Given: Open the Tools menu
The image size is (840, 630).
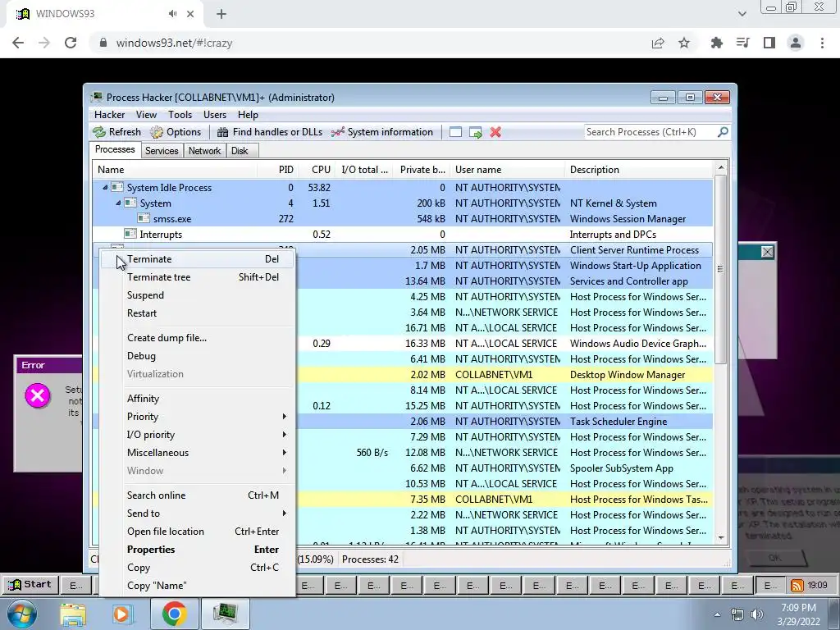Looking at the screenshot, I should [180, 115].
